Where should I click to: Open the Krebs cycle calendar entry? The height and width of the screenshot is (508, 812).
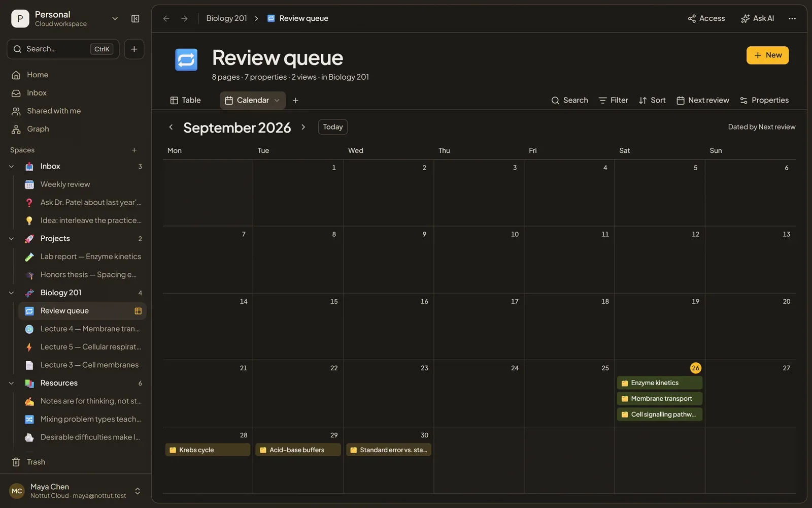[x=208, y=450]
